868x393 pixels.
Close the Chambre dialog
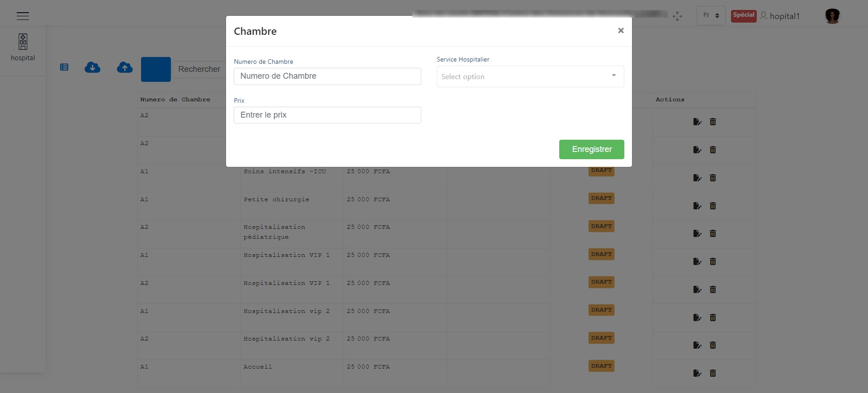pyautogui.click(x=621, y=30)
